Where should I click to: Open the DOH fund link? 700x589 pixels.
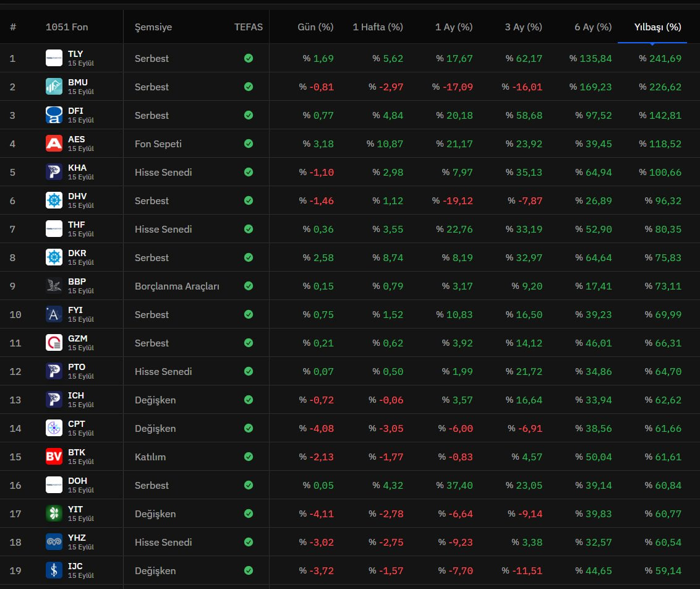(77, 481)
